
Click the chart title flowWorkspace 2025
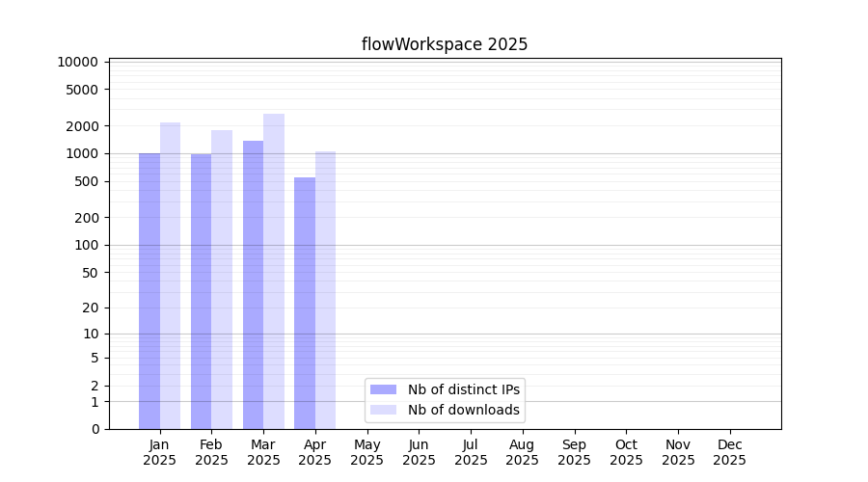[445, 44]
